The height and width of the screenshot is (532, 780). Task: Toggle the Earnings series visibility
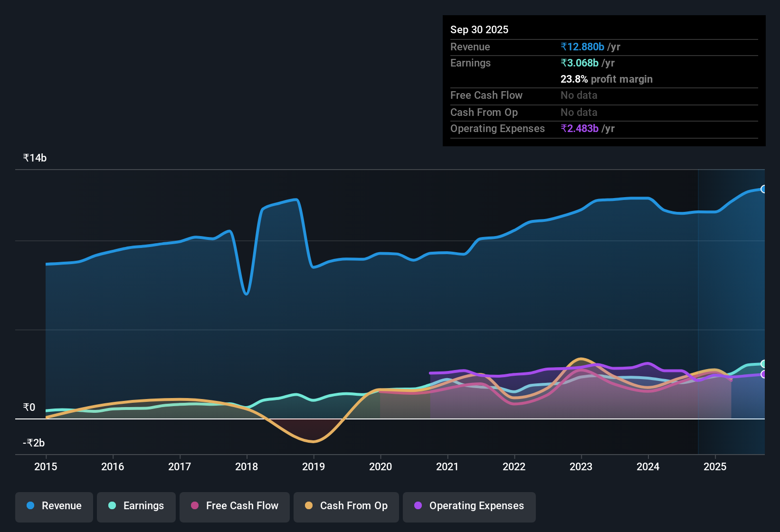(136, 506)
